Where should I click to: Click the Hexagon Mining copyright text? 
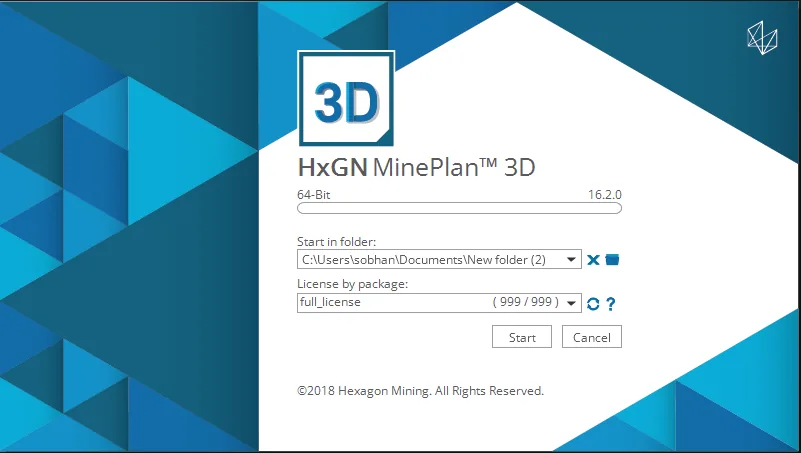[420, 391]
